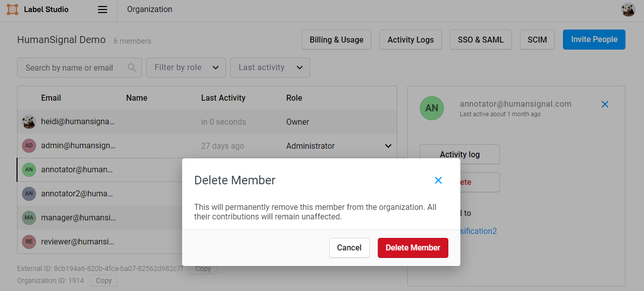The image size is (644, 291).
Task: Open the hamburger navigation menu
Action: [102, 9]
